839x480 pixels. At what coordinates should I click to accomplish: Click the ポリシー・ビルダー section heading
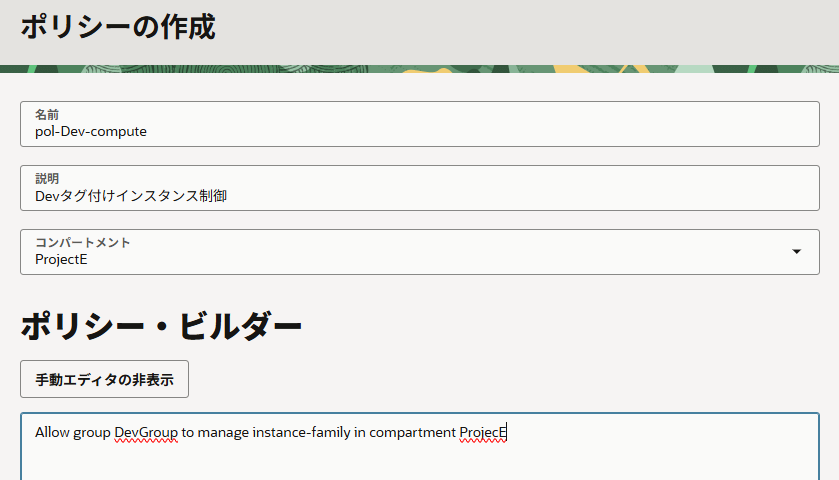point(161,325)
